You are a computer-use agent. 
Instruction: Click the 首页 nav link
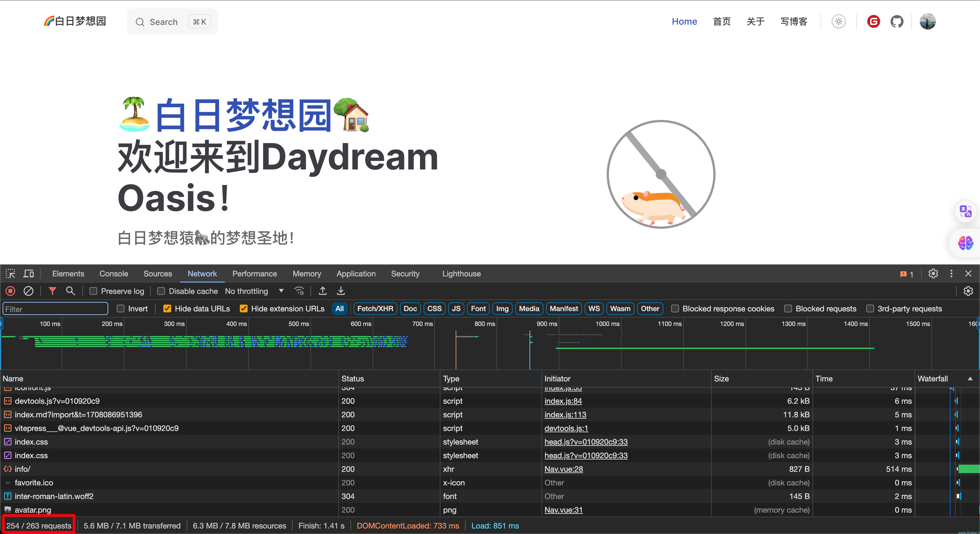(x=722, y=22)
